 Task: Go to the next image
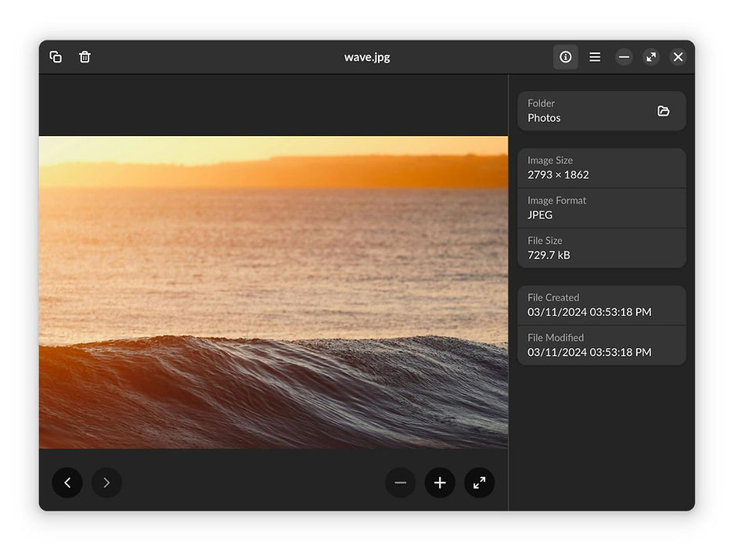[106, 483]
